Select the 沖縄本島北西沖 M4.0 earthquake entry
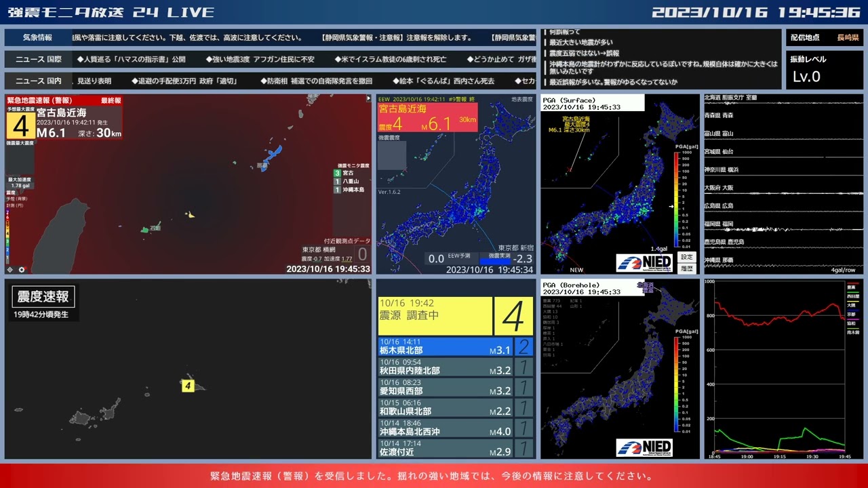868x488 pixels. (456, 428)
